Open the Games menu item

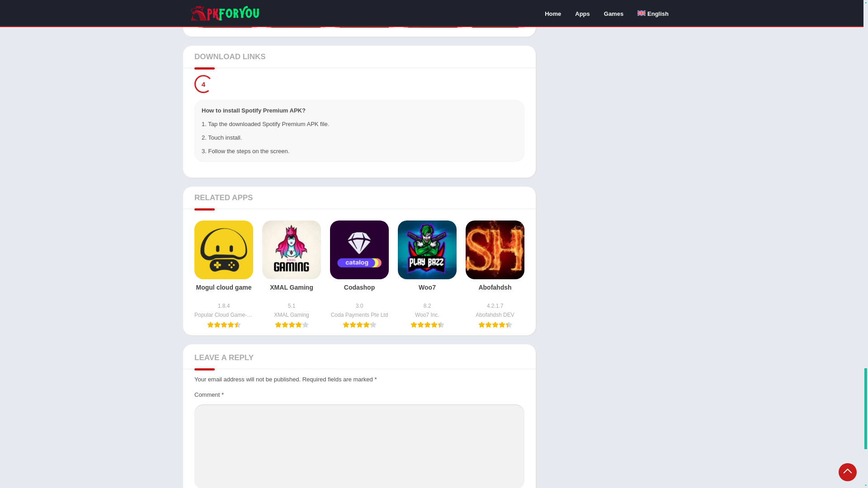click(x=613, y=14)
